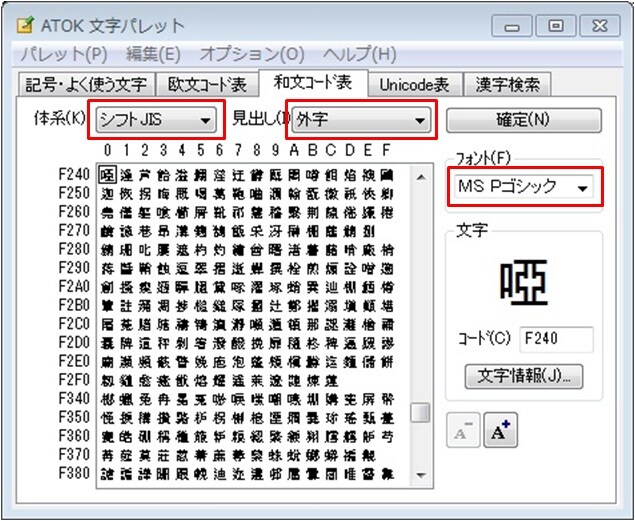Select the first character in row F2B0
This screenshot has width=635, height=521.
pyautogui.click(x=108, y=306)
